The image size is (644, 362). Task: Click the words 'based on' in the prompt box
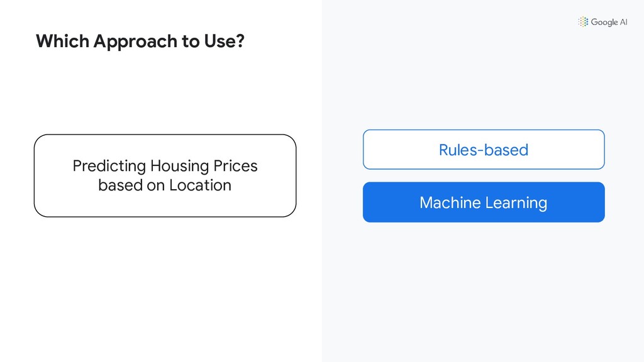click(x=131, y=185)
